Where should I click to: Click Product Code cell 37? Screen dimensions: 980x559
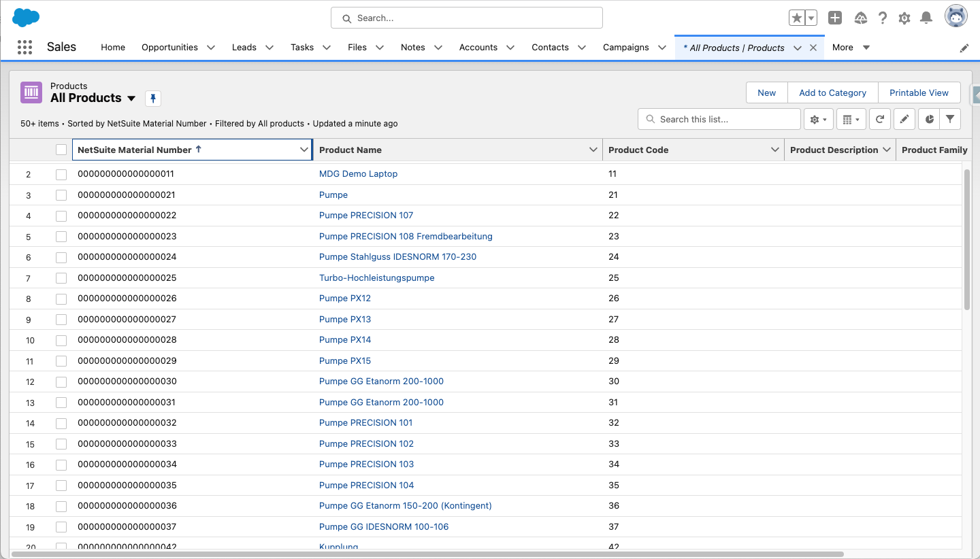(614, 527)
